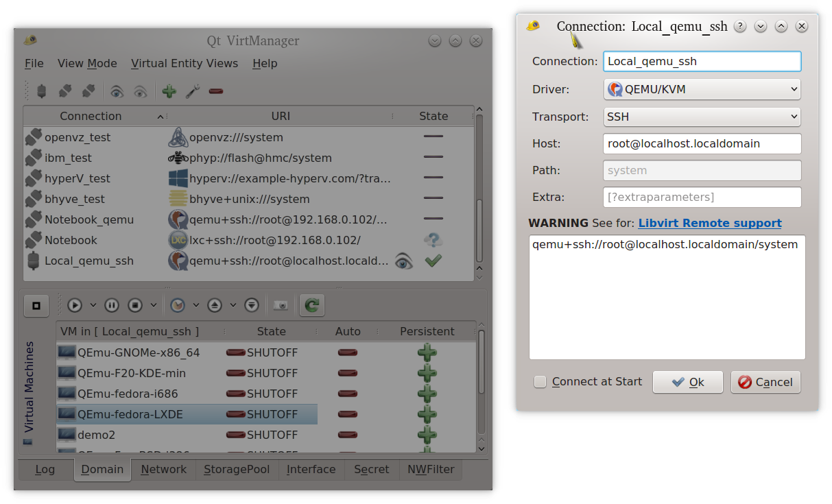Click the pause VM toolbar icon
Image resolution: width=832 pixels, height=504 pixels.
(x=112, y=305)
